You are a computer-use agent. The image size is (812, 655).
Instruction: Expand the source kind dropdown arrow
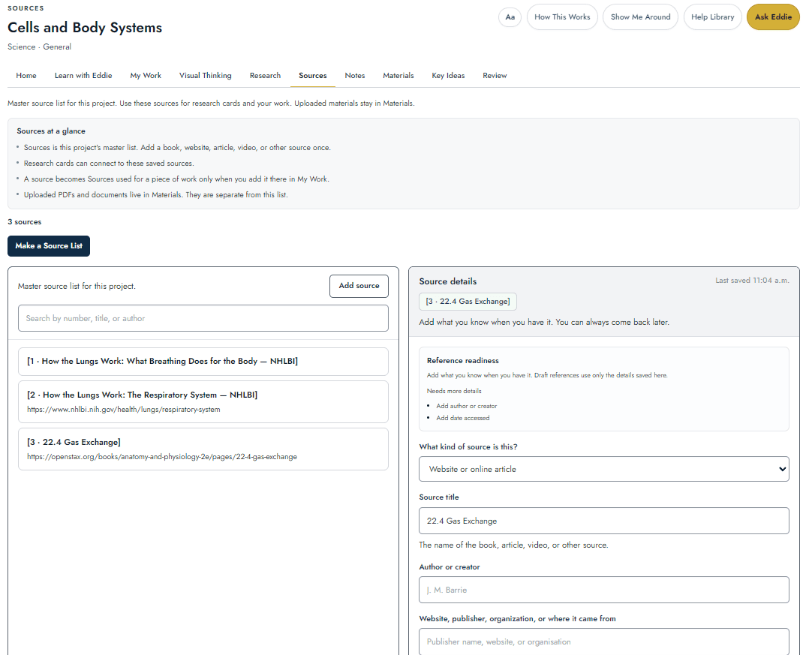point(781,469)
